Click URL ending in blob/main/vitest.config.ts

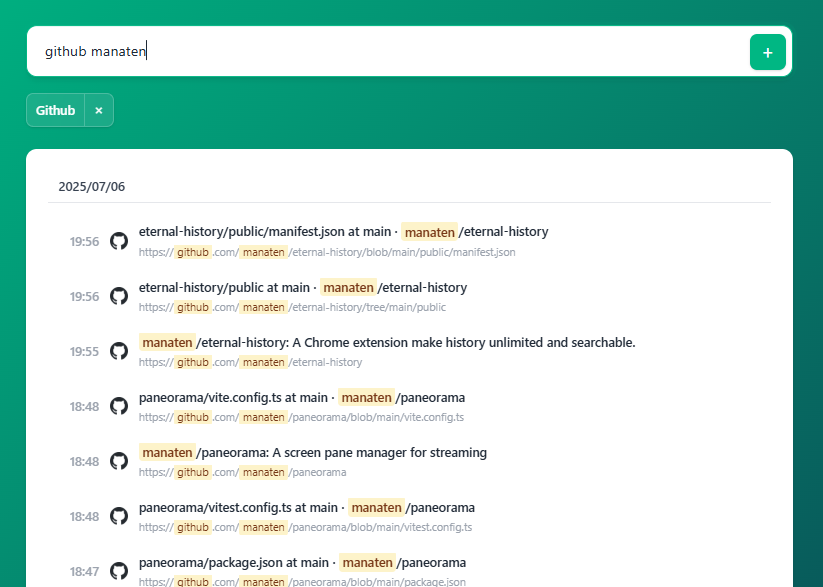pyautogui.click(x=305, y=527)
